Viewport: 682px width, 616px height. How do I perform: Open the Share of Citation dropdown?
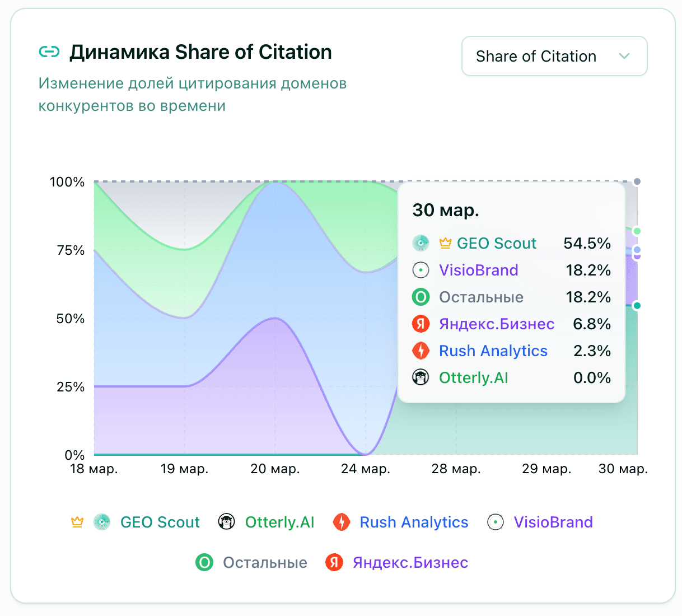tap(554, 56)
